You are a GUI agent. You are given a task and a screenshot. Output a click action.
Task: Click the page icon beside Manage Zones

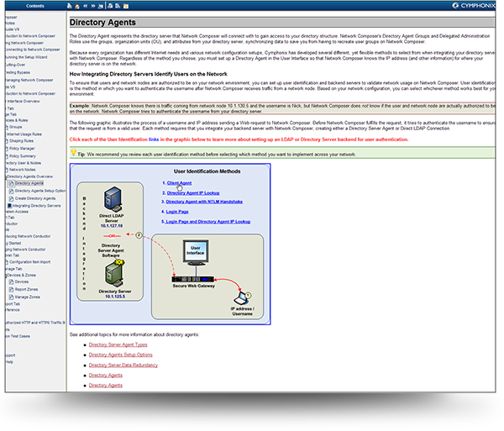point(11,297)
